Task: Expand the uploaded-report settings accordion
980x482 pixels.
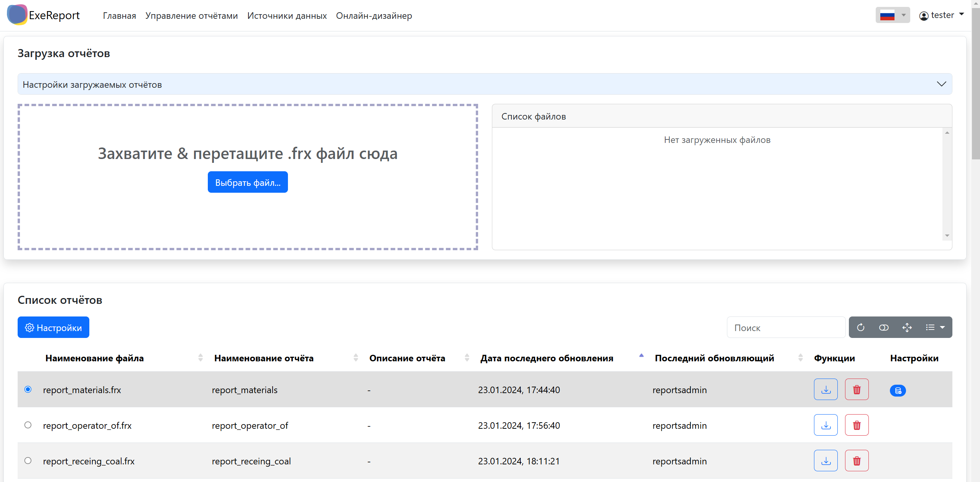Action: coord(485,84)
